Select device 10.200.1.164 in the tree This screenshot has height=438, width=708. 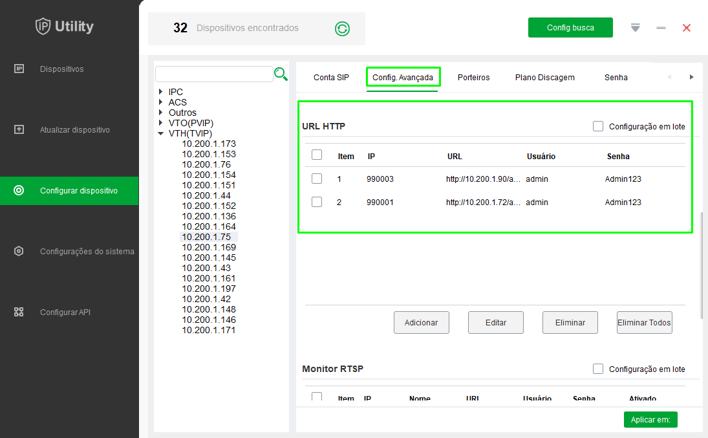(x=209, y=227)
